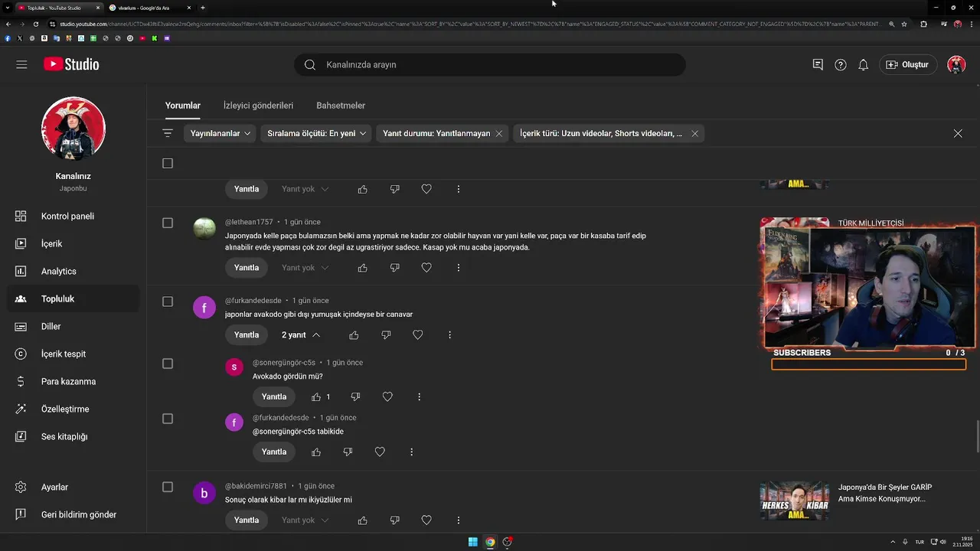
Task: Open Özelleştirme in sidebar
Action: [73, 409]
